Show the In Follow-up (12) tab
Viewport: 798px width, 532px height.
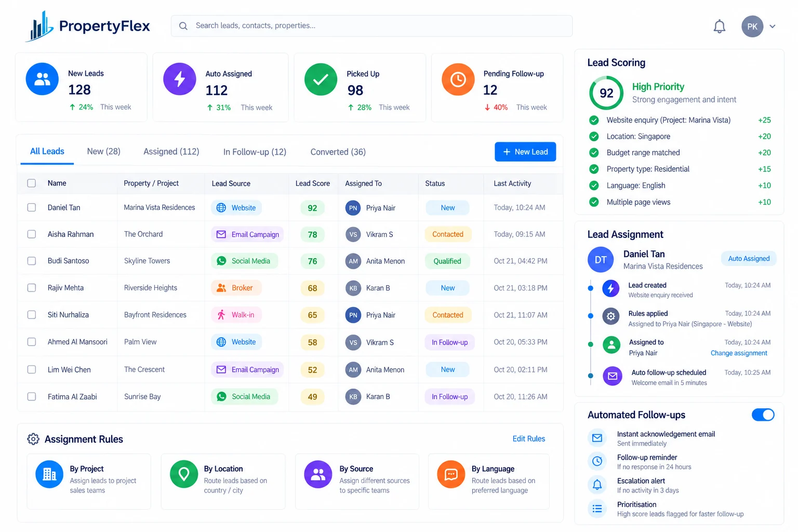(255, 152)
